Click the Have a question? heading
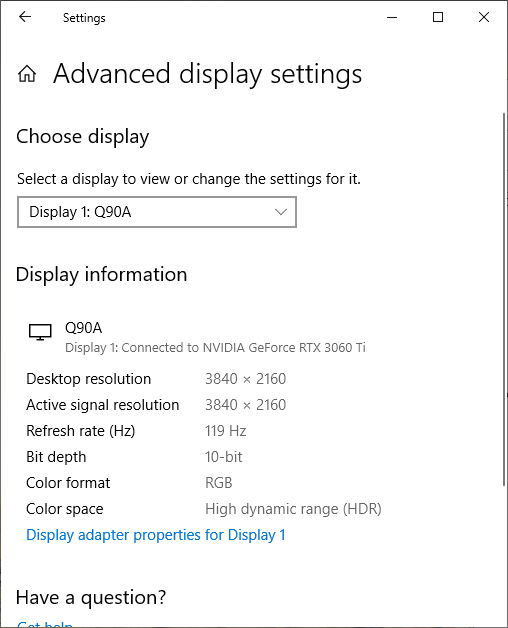This screenshot has width=508, height=628. [91, 598]
